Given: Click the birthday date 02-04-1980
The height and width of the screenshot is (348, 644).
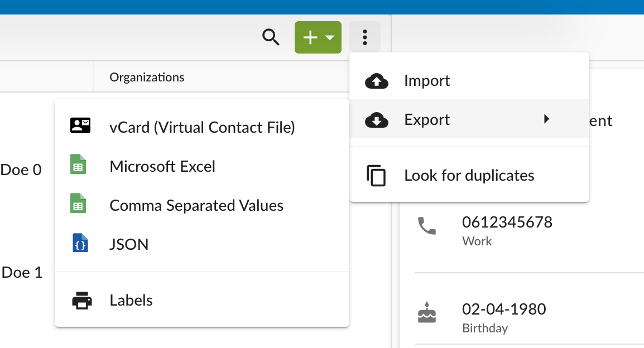Looking at the screenshot, I should pyautogui.click(x=503, y=309).
